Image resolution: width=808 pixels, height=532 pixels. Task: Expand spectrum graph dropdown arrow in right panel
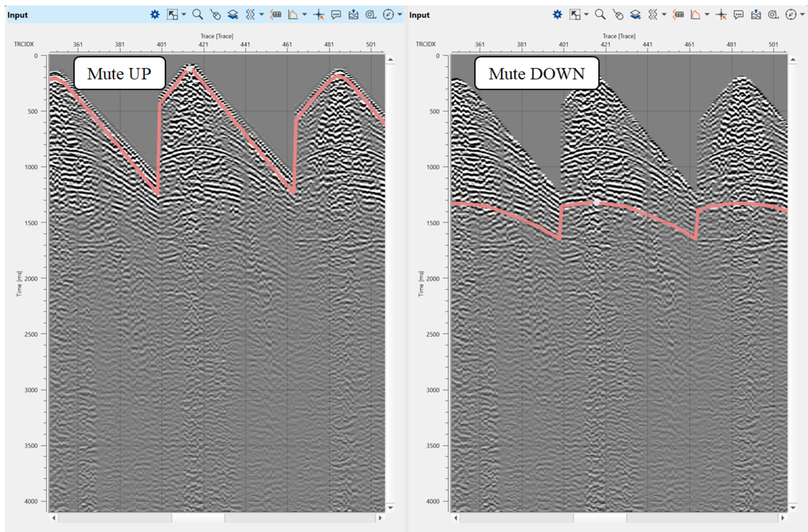(x=707, y=15)
